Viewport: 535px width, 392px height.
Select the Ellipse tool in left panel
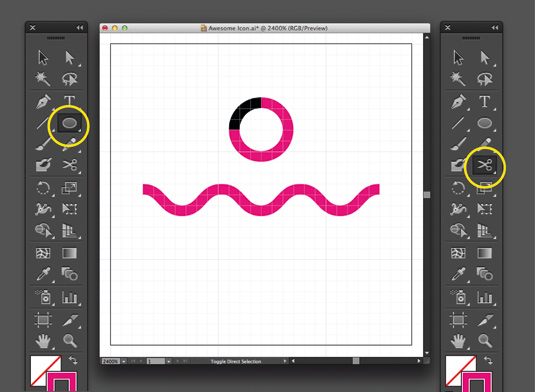point(70,123)
